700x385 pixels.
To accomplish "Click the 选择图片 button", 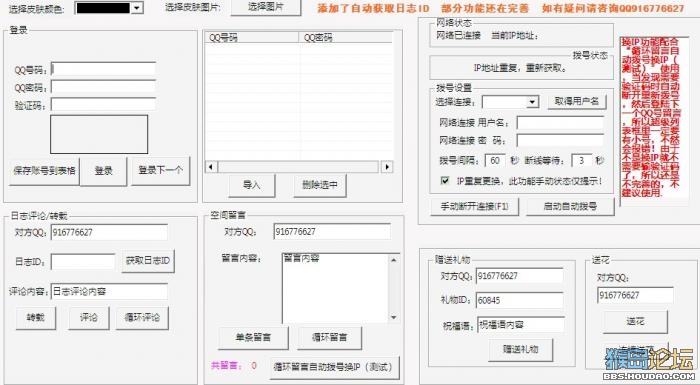I will (x=266, y=7).
